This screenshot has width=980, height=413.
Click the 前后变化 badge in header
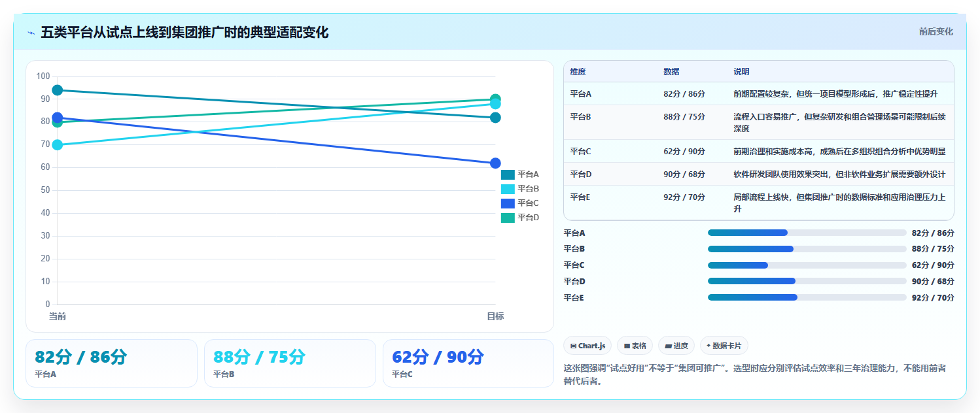[936, 31]
